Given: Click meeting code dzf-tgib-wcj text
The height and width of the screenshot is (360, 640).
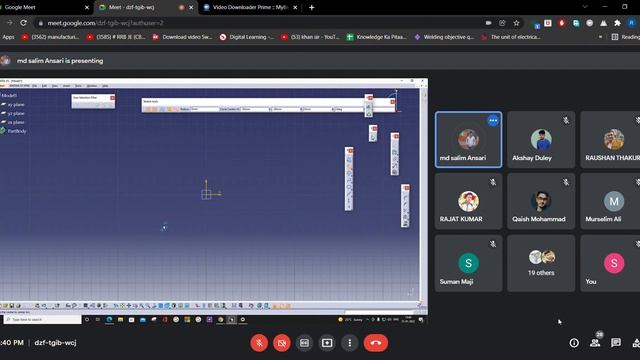Looking at the screenshot, I should click(56, 342).
